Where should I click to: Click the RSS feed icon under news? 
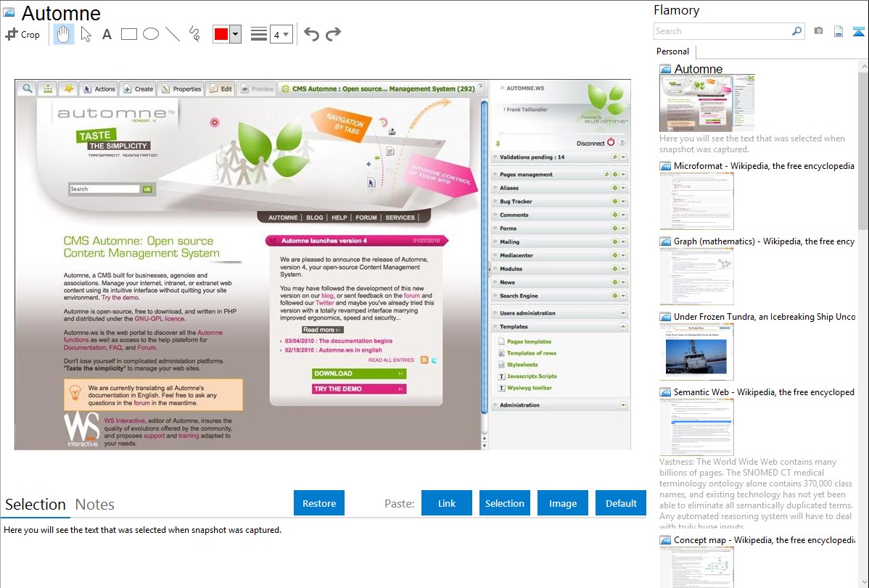(424, 360)
